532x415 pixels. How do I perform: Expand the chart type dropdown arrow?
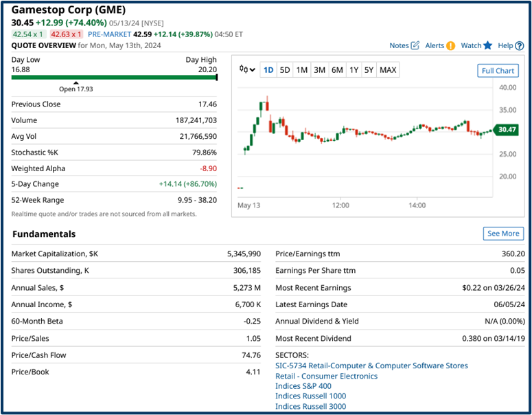pyautogui.click(x=253, y=70)
